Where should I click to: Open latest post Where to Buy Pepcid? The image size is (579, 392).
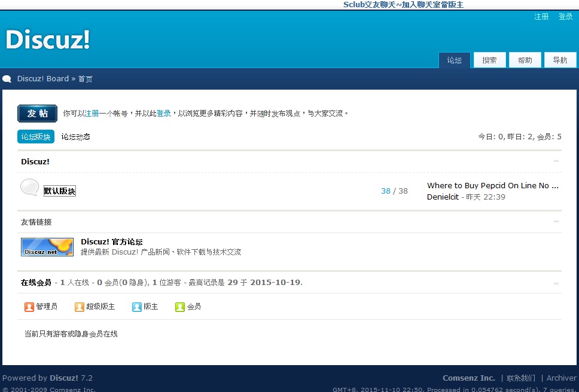pyautogui.click(x=492, y=186)
